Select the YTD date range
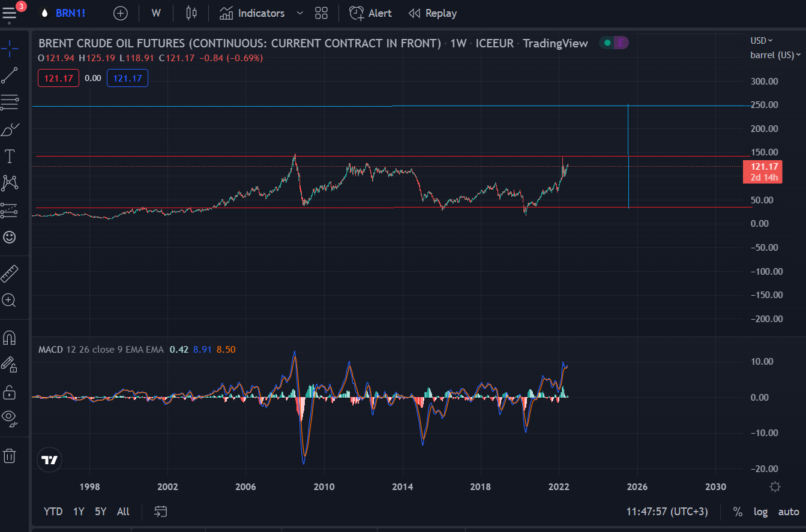The image size is (806, 532). point(53,512)
